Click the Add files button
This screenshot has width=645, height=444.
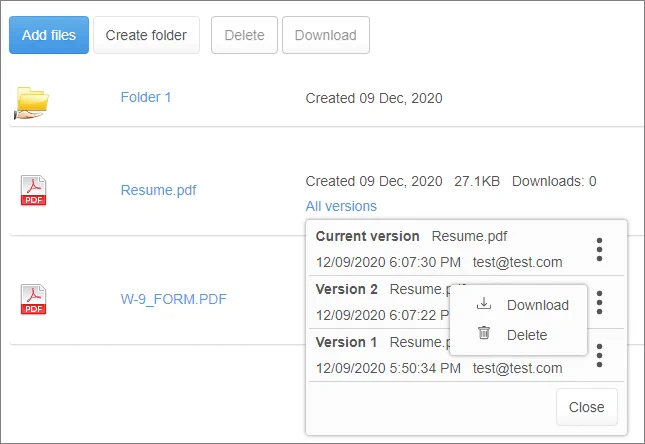pos(49,35)
